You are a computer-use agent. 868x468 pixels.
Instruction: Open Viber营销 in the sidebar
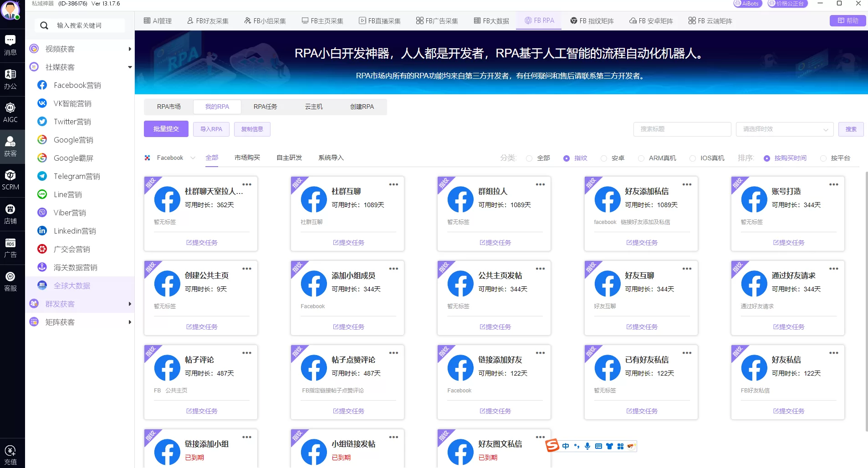click(70, 213)
